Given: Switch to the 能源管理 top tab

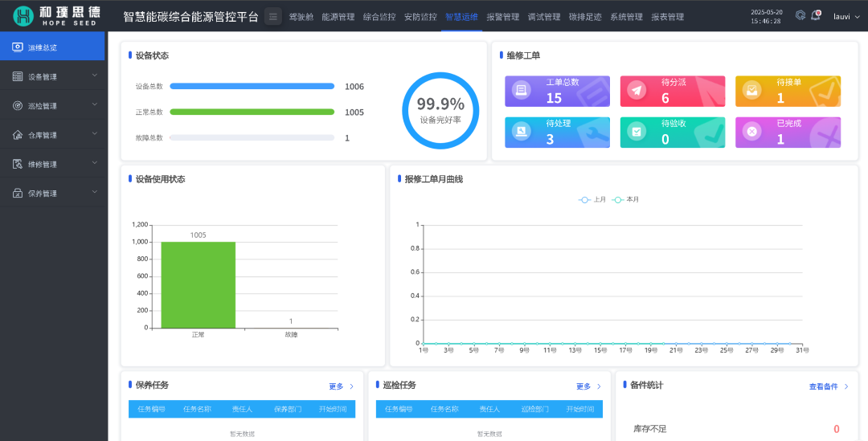Looking at the screenshot, I should 338,17.
